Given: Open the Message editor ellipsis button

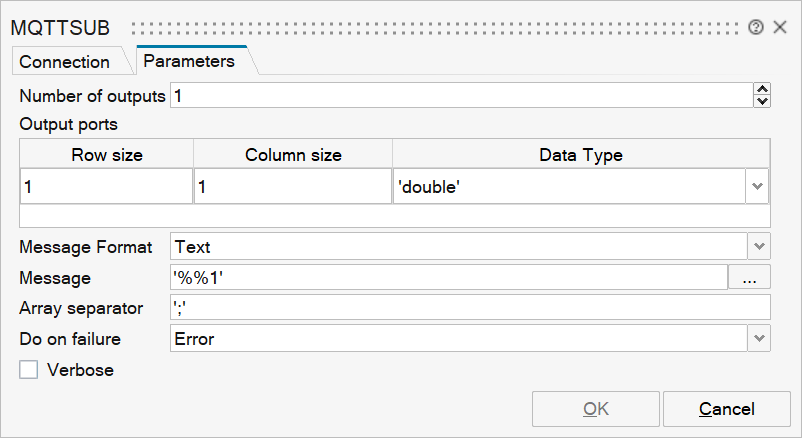Looking at the screenshot, I should [750, 278].
